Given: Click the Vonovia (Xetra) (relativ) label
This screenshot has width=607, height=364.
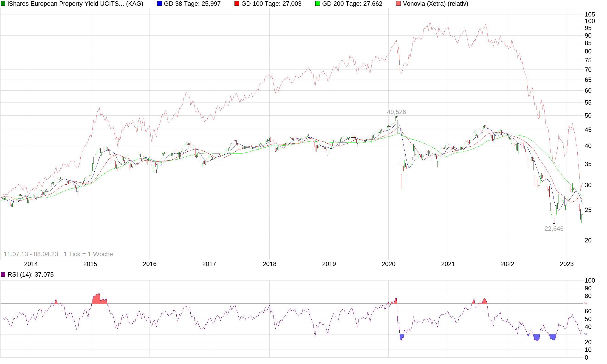Looking at the screenshot, I should 435,4.
